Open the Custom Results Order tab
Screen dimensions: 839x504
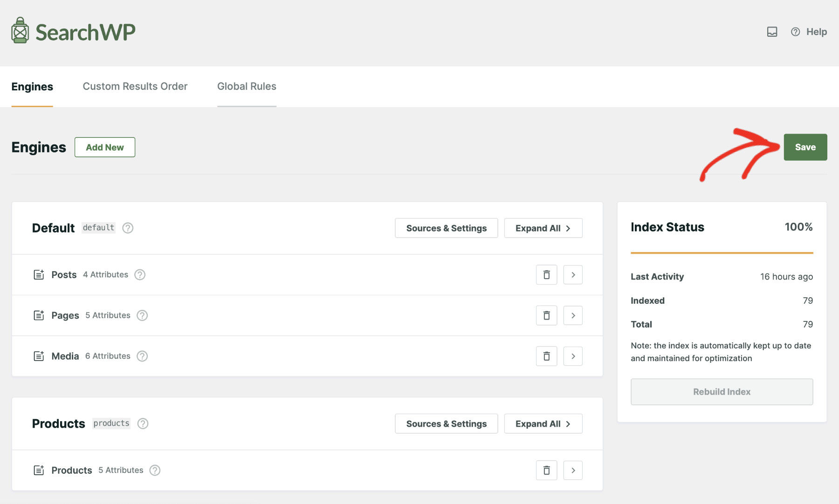[x=135, y=87]
